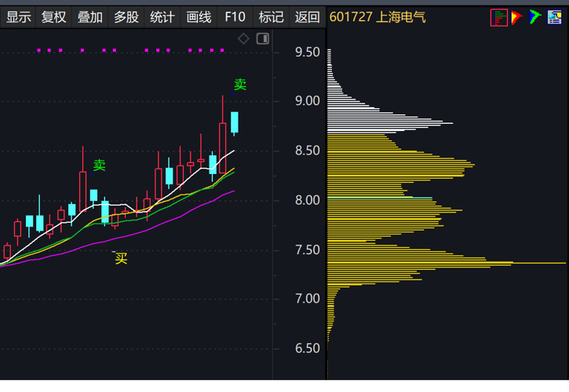Screen dimensions: 569x392
Task: Click the last cyan candlestick
Action: pyautogui.click(x=235, y=122)
